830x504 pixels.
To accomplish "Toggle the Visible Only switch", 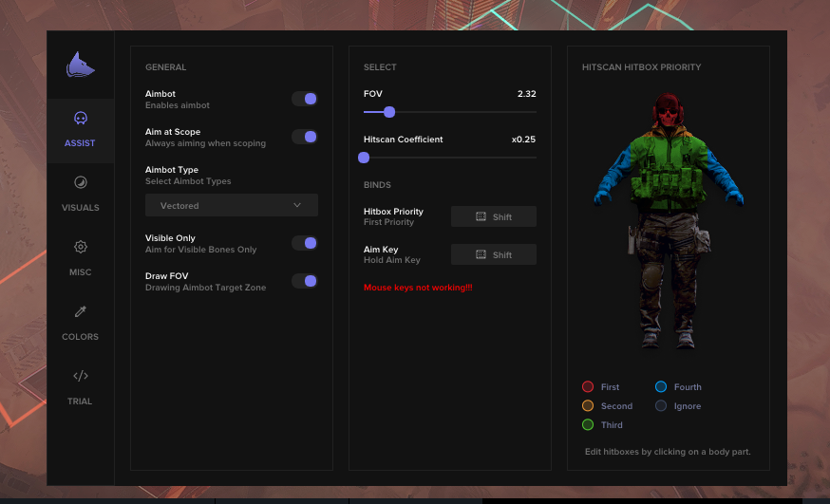I will (305, 243).
